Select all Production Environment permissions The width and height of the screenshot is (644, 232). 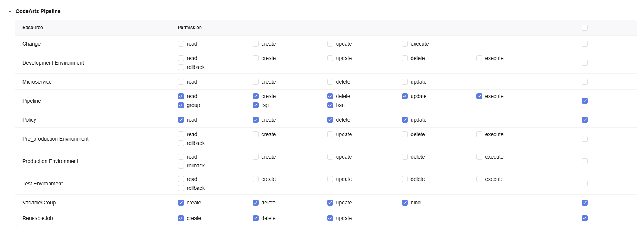(x=585, y=161)
